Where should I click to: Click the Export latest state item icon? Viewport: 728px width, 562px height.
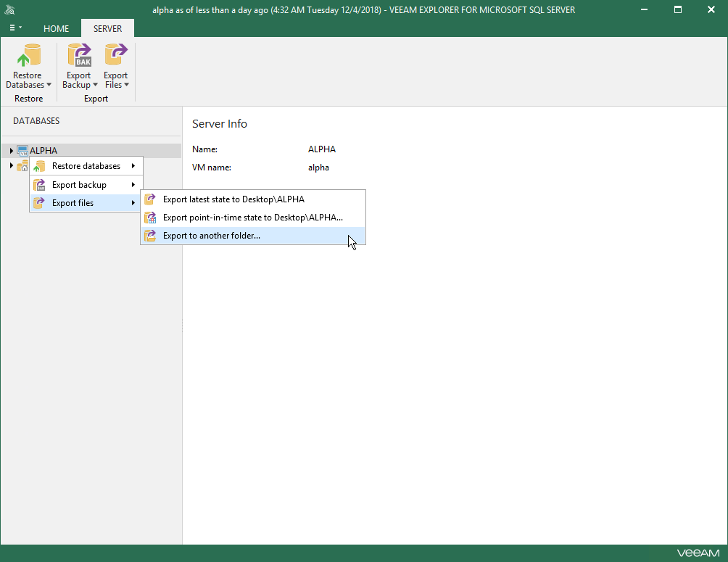(x=150, y=199)
